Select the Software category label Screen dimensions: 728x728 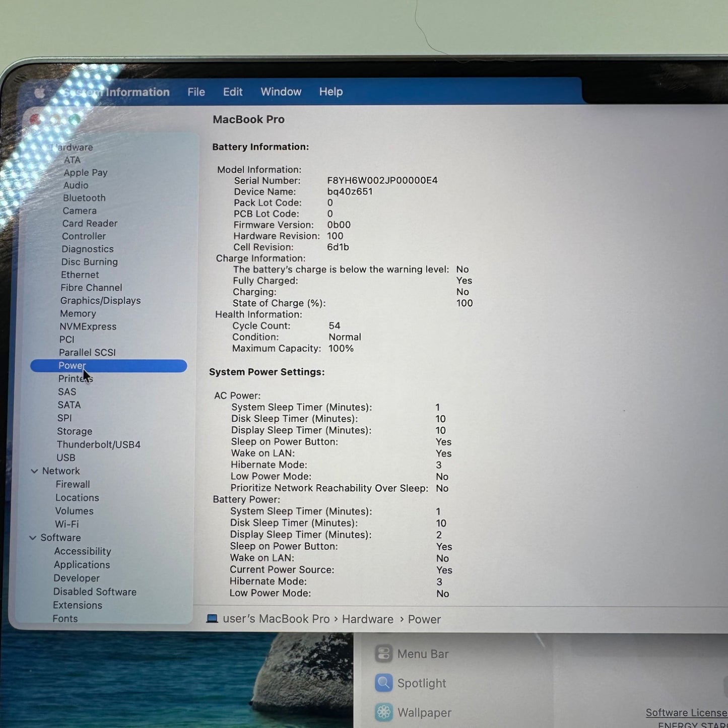click(60, 538)
